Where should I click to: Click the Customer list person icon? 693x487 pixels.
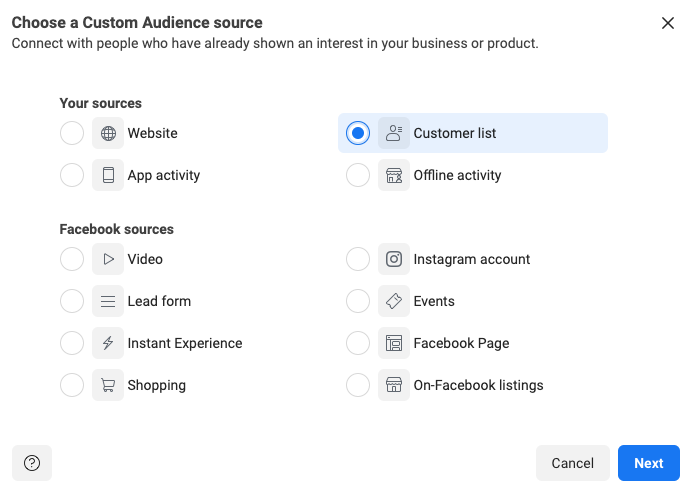coord(394,133)
